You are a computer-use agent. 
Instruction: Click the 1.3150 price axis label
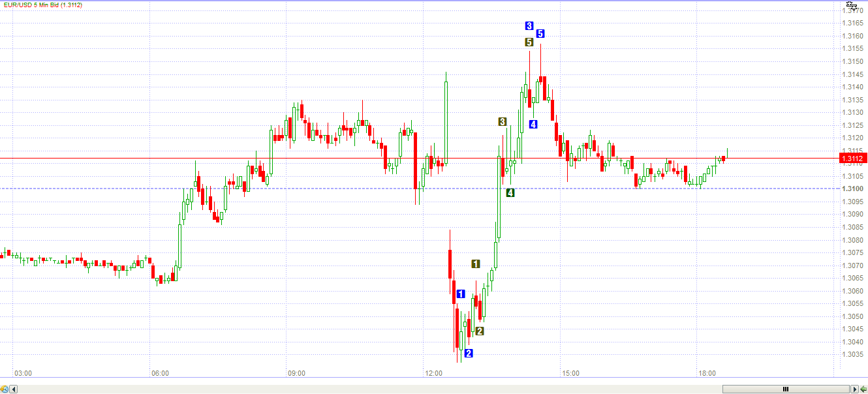pos(853,61)
